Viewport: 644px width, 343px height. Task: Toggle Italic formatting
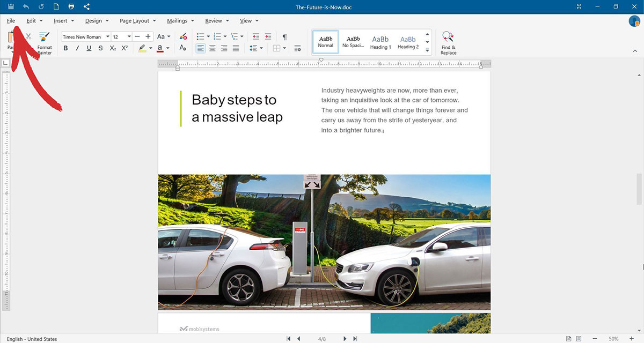coord(77,48)
